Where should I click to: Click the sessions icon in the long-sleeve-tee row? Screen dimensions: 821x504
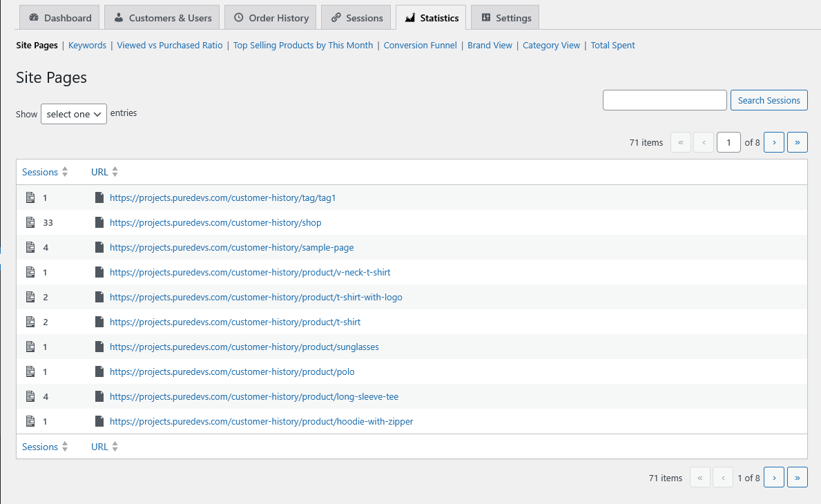[x=30, y=396]
